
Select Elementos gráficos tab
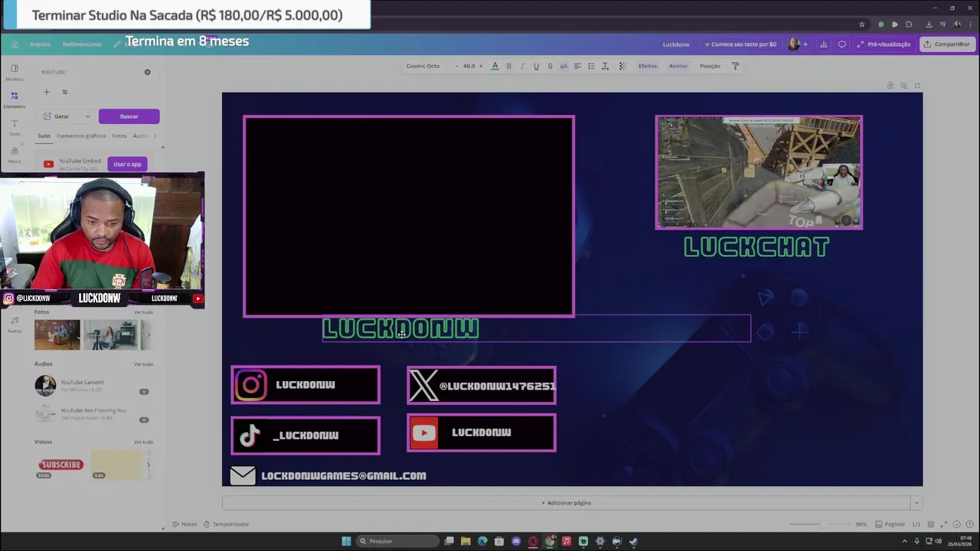tap(81, 136)
